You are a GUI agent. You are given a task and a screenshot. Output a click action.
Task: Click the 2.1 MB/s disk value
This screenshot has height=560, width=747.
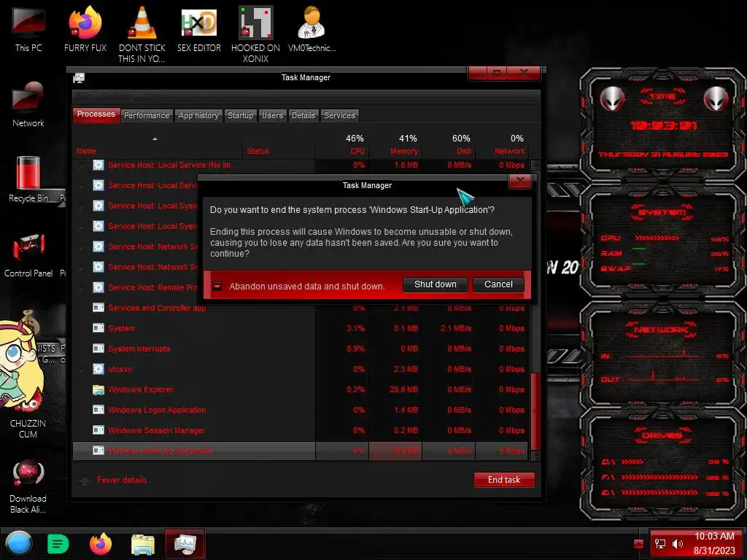(455, 329)
